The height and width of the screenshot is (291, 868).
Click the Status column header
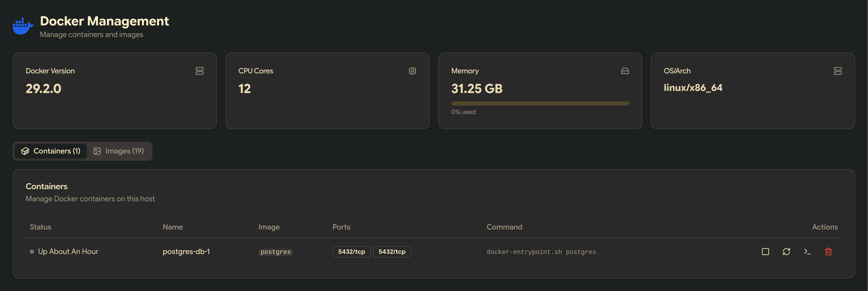click(x=40, y=227)
